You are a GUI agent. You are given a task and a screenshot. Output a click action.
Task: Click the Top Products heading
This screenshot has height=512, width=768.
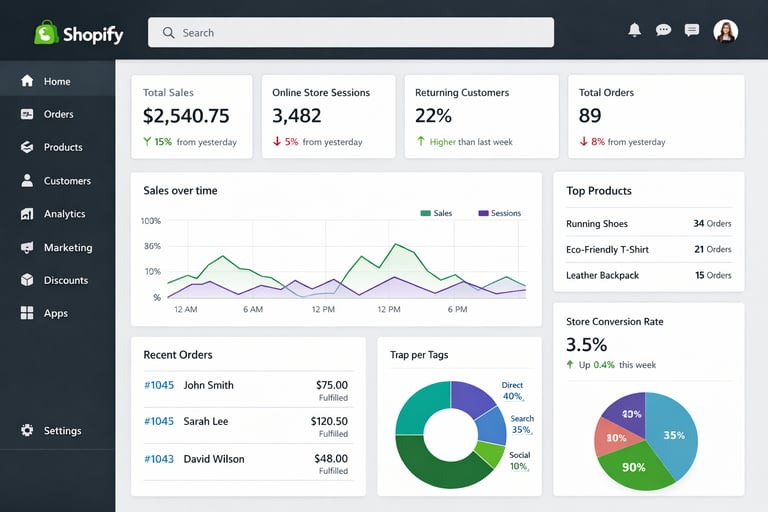[x=599, y=191]
